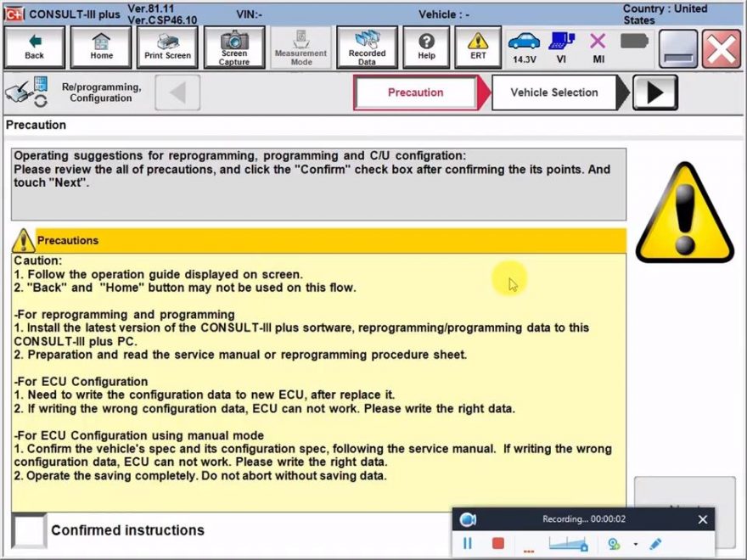This screenshot has height=560, width=747.
Task: Click the "Country : United States" text
Action: point(665,14)
